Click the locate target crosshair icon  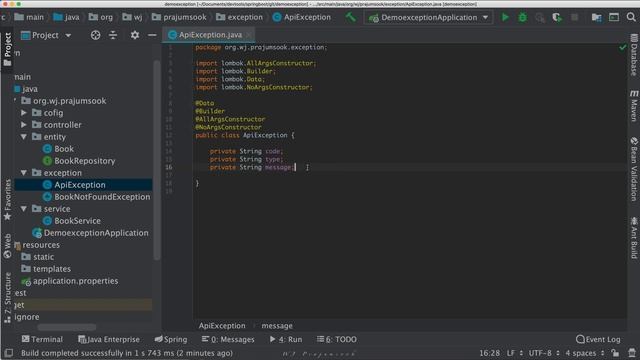[x=96, y=35]
